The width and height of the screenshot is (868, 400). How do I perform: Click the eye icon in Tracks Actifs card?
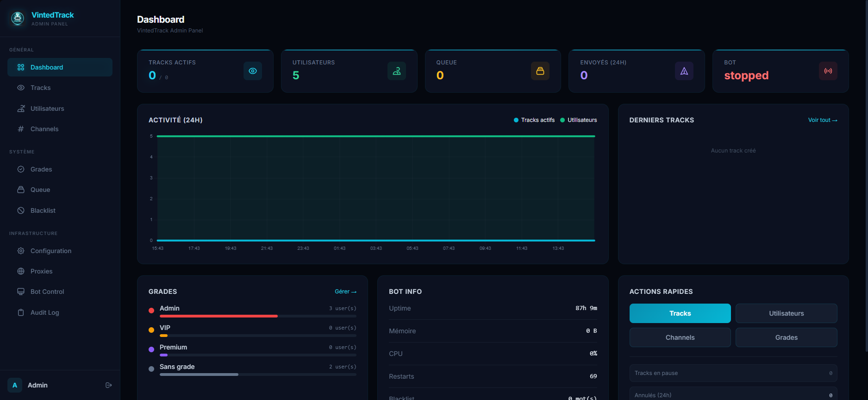tap(253, 71)
